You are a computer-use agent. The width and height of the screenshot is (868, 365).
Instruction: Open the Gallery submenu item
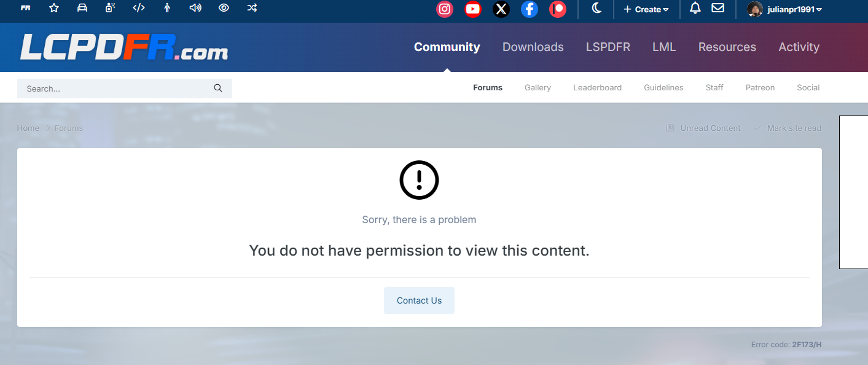pos(538,88)
